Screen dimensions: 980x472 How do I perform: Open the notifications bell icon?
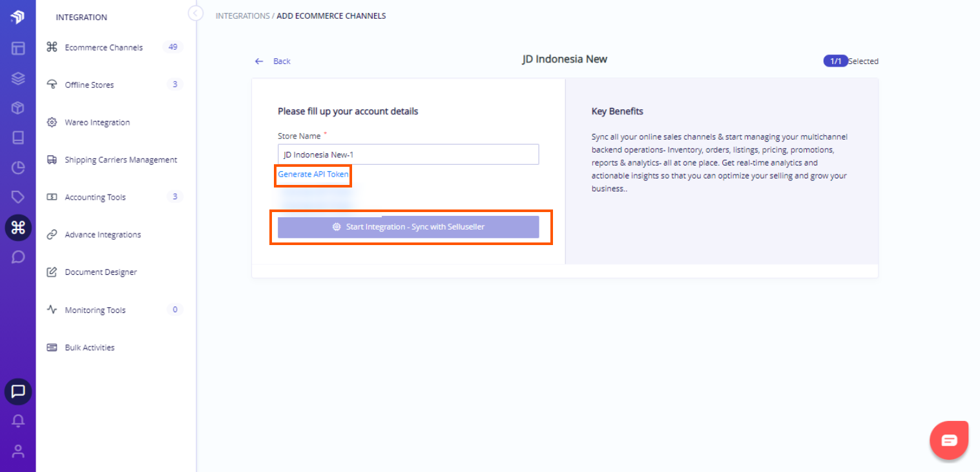coord(18,421)
